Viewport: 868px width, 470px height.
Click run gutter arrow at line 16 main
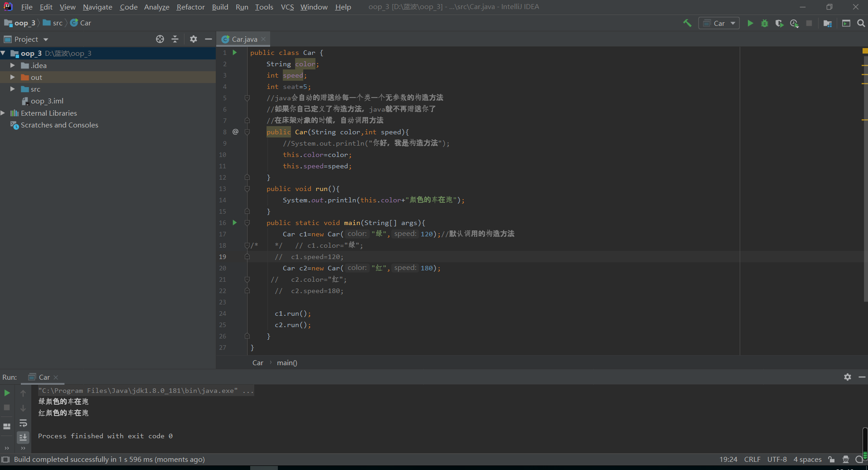pos(235,223)
